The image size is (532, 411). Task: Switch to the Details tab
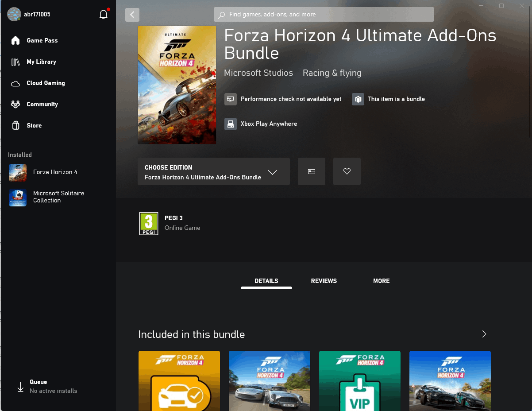coord(266,281)
